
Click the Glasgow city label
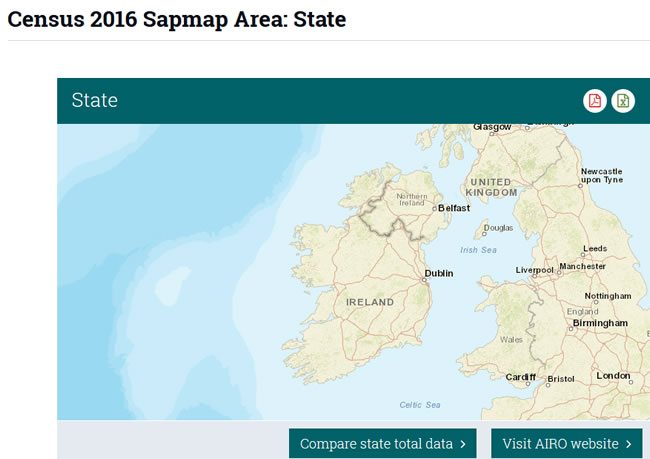(x=492, y=127)
